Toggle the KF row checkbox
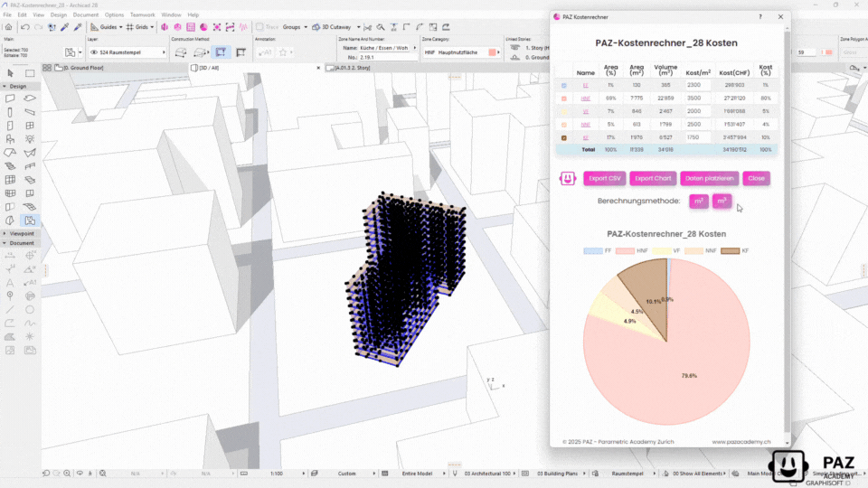868x488 pixels. [x=564, y=137]
